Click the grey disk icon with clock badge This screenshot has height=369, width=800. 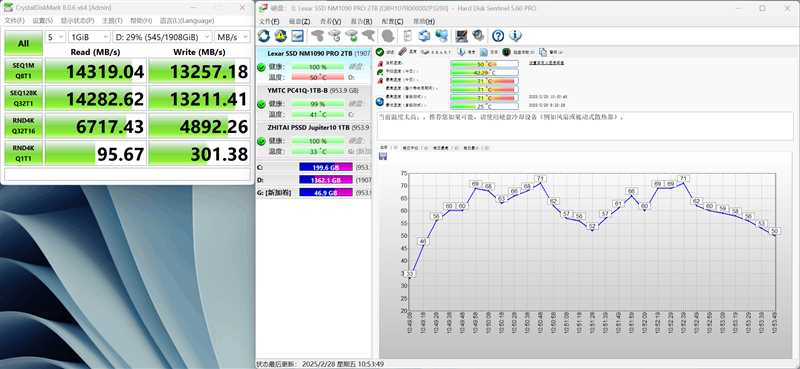335,36
